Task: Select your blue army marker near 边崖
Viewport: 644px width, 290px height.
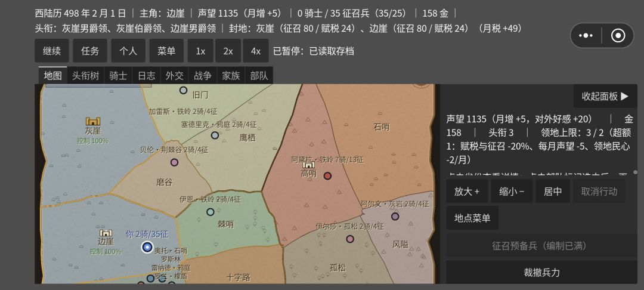Action: pos(147,247)
